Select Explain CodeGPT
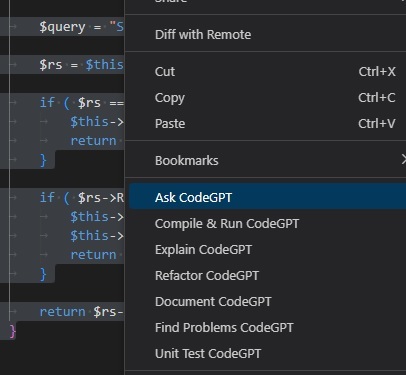This screenshot has height=375, width=406. pyautogui.click(x=267, y=250)
